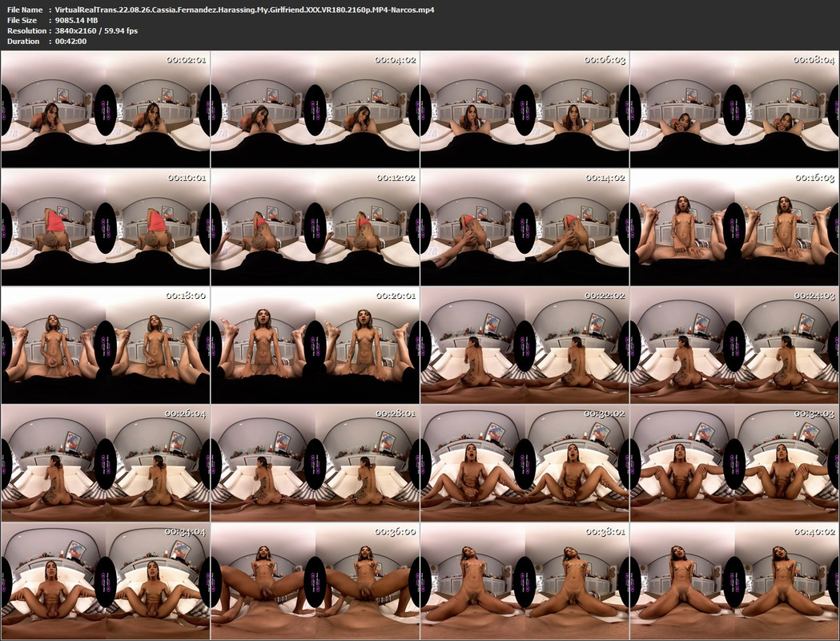Open the frame at timestamp 00:16:03
Image resolution: width=840 pixels, height=641 pixels.
[734, 227]
